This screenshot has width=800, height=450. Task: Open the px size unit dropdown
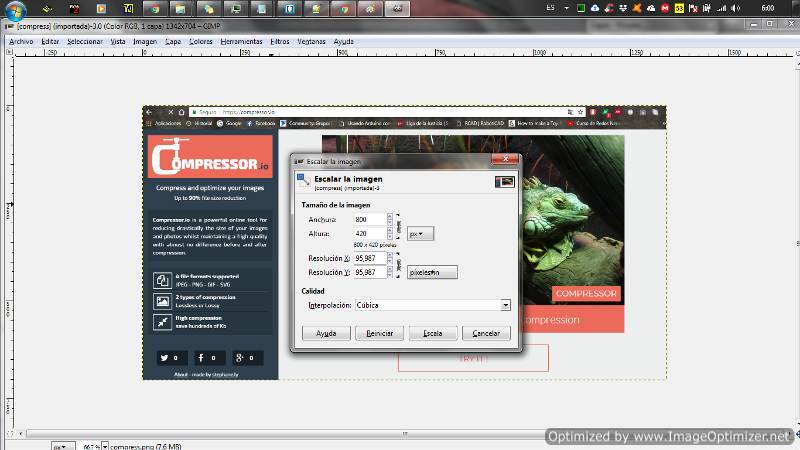pos(420,234)
